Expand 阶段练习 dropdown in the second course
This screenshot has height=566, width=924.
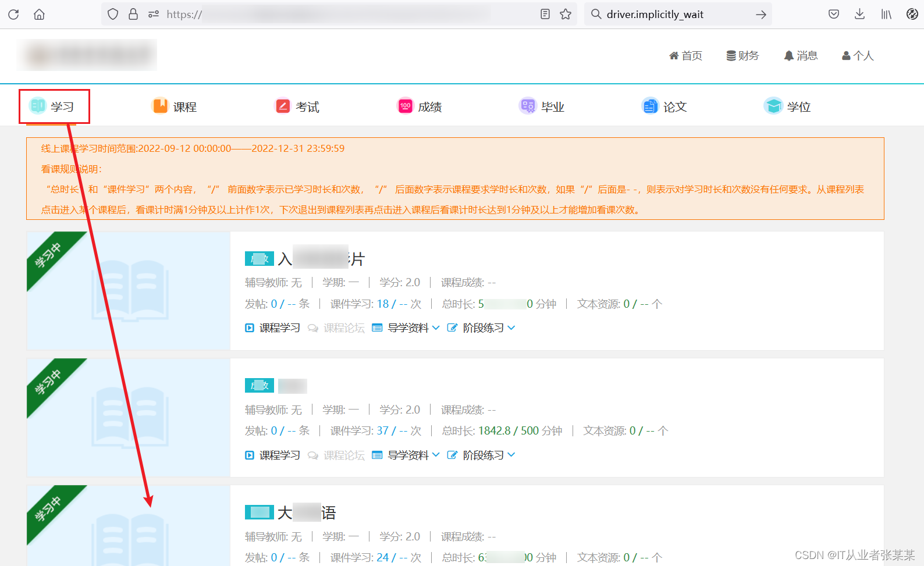(481, 455)
